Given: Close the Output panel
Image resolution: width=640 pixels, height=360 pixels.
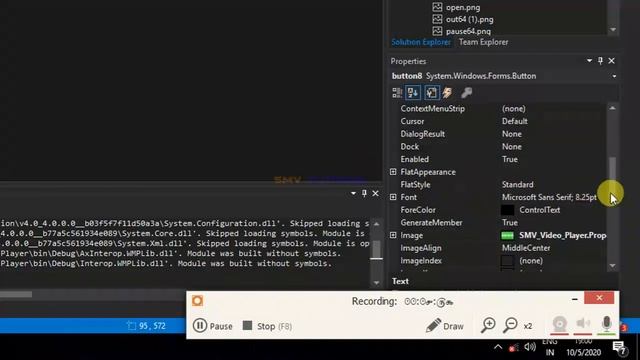Looking at the screenshot, I should click(376, 193).
